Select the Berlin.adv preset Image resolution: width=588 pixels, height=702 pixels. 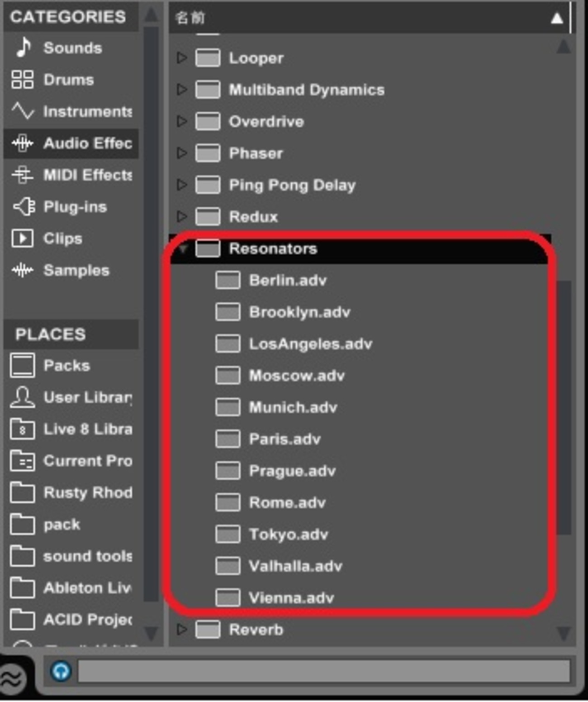(288, 281)
